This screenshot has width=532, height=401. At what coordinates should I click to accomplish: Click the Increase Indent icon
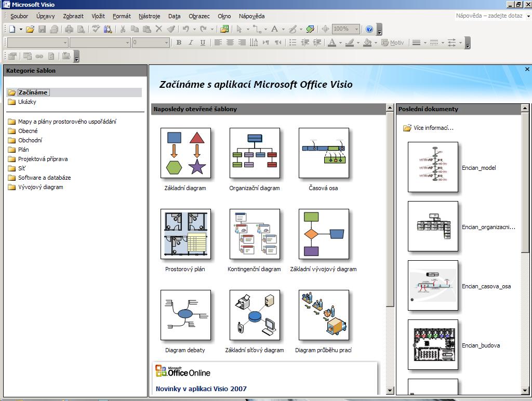[317, 43]
